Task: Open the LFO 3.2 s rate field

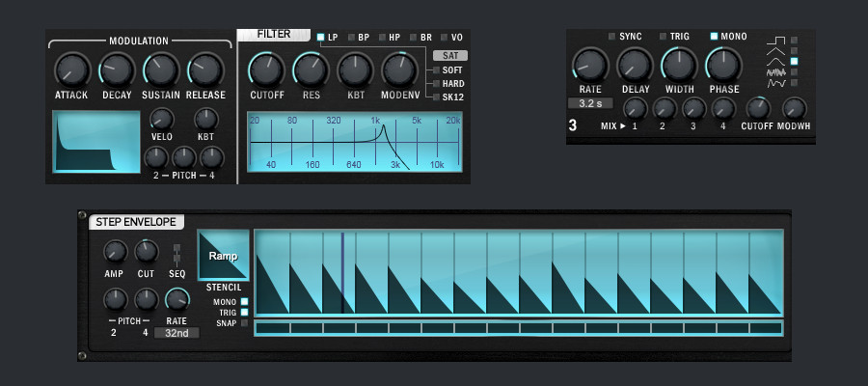Action: 590,102
